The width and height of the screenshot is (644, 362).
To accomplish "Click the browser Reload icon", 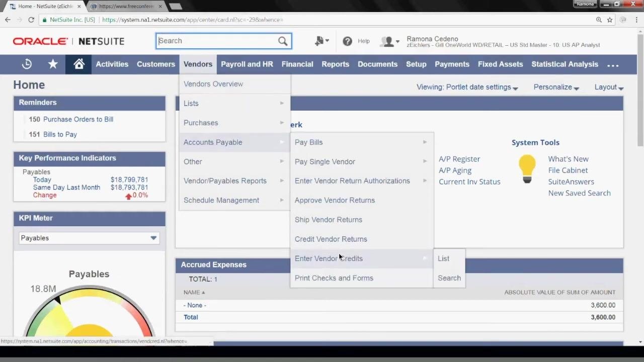I will (x=31, y=20).
